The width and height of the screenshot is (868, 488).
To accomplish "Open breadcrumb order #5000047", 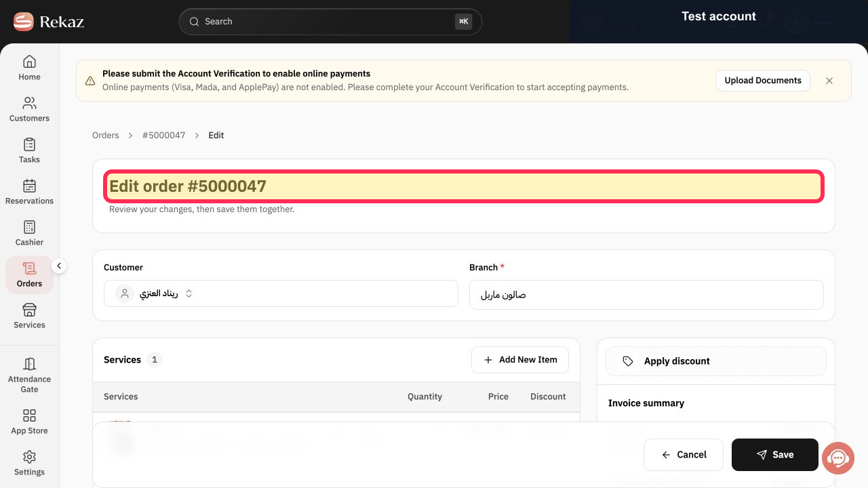I will tap(163, 136).
